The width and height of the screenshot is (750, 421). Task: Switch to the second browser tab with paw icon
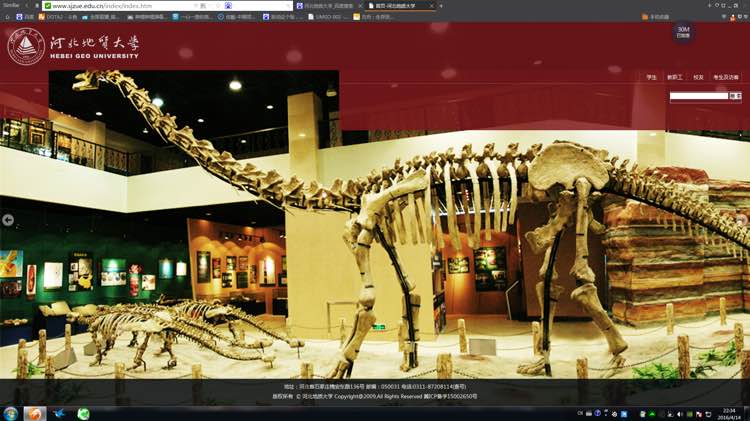pos(328,6)
